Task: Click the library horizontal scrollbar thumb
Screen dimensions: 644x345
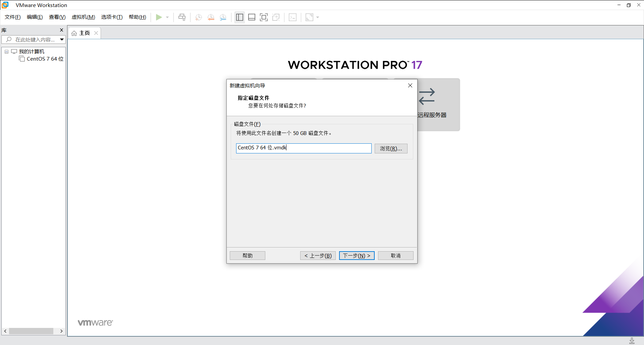Action: pyautogui.click(x=31, y=331)
